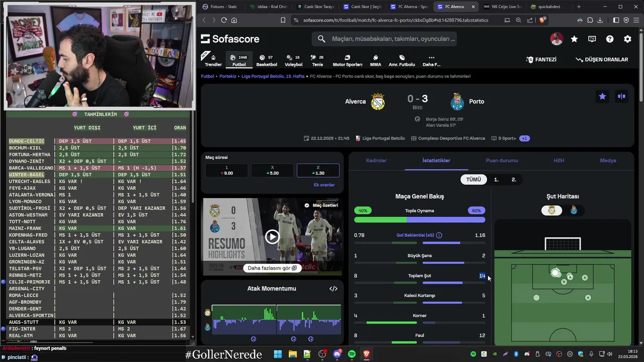The width and height of the screenshot is (644, 362).
Task: Open Daha fazlasını gör for more videos
Action: tap(272, 268)
